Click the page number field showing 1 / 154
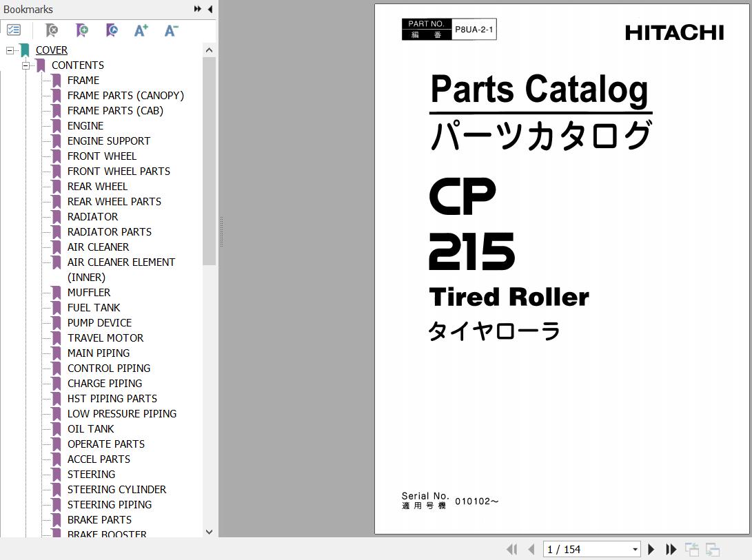Viewport: 752px width, 560px height. (586, 550)
